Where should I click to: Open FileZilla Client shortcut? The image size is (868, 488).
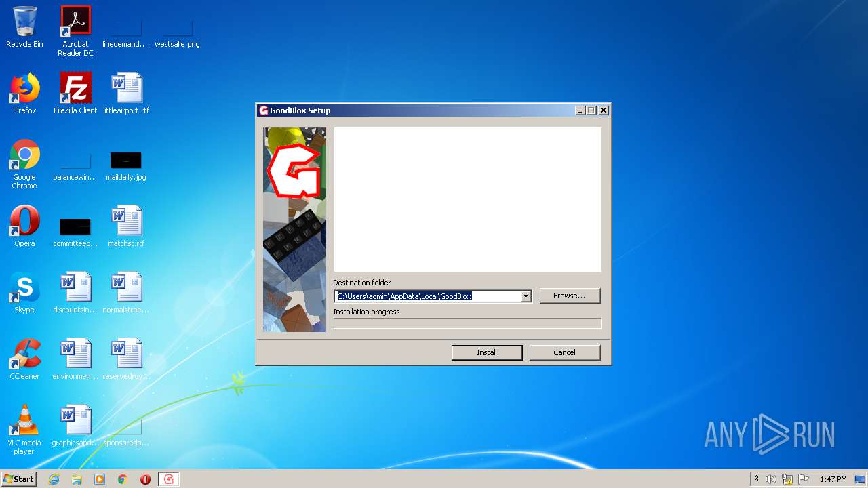point(75,94)
